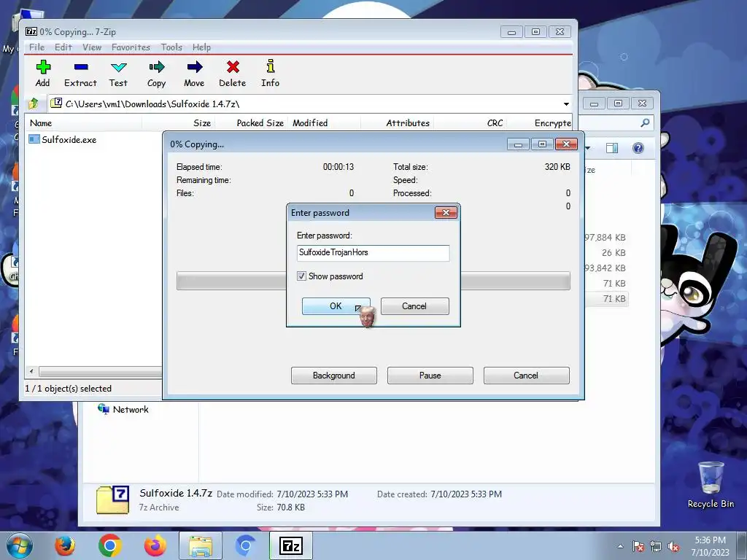Click the copying progress bar
This screenshot has width=747, height=560.
pos(373,281)
